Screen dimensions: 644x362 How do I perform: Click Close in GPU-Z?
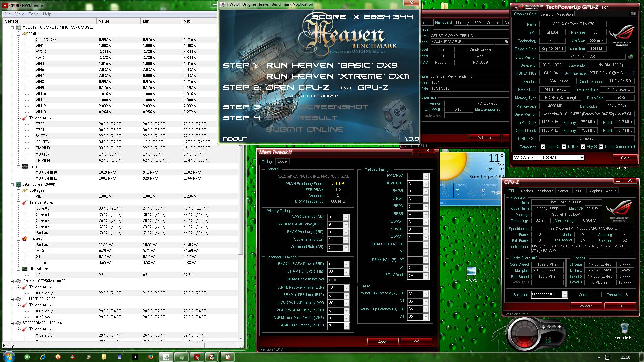point(625,158)
